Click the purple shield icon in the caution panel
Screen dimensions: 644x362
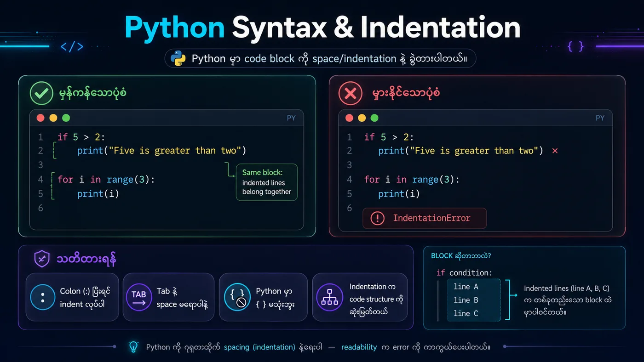coord(42,259)
